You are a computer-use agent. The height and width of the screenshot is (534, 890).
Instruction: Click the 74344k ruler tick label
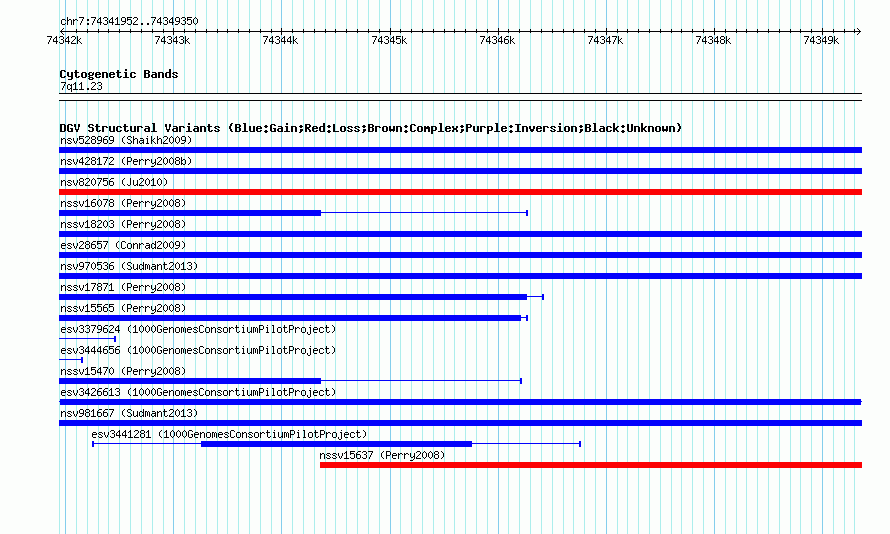point(280,40)
